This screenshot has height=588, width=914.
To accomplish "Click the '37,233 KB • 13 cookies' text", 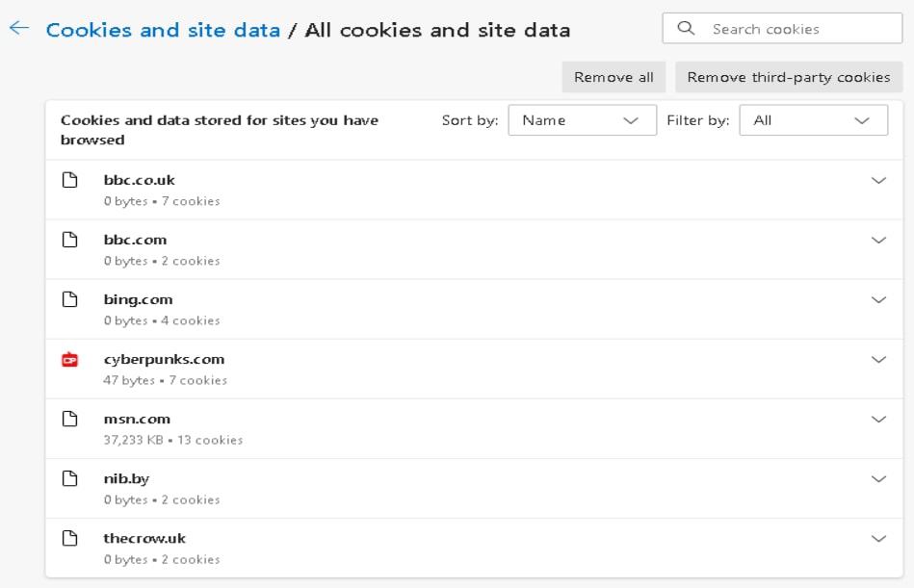I will coord(173,440).
